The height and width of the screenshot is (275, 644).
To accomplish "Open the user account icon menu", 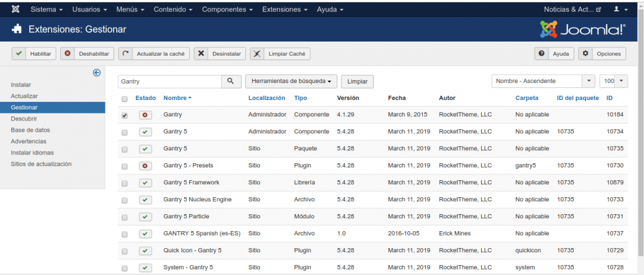I will click(x=621, y=9).
